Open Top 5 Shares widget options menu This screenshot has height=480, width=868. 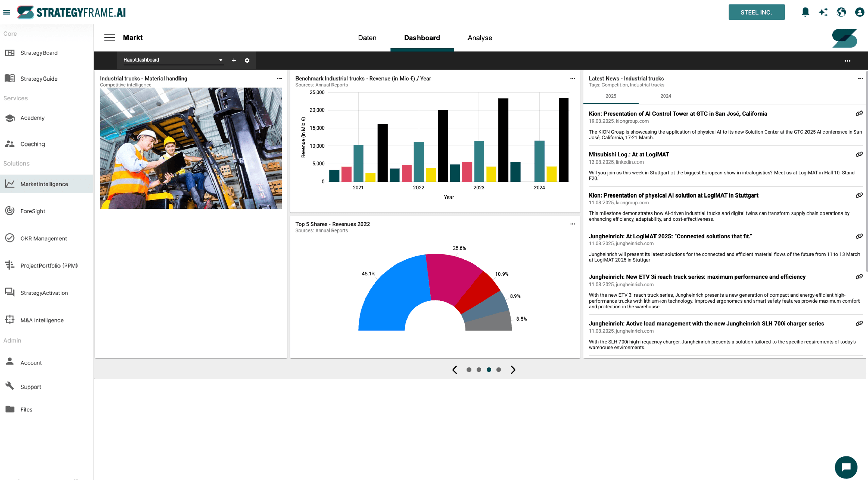click(572, 224)
